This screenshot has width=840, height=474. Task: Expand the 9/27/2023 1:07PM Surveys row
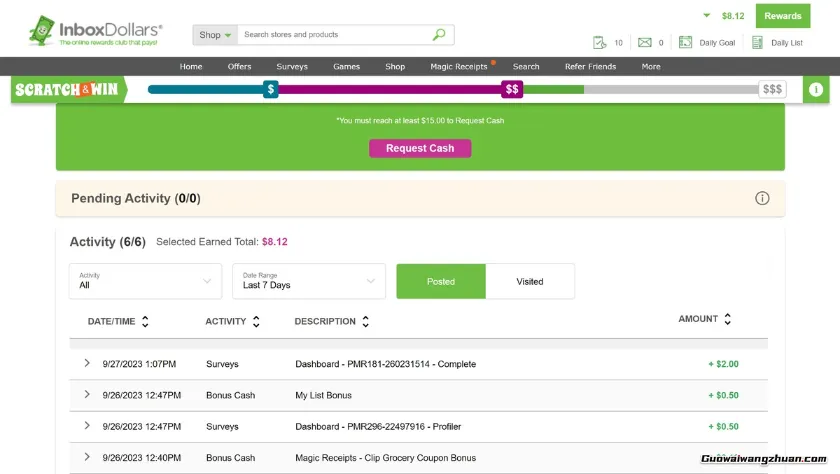[x=87, y=364]
